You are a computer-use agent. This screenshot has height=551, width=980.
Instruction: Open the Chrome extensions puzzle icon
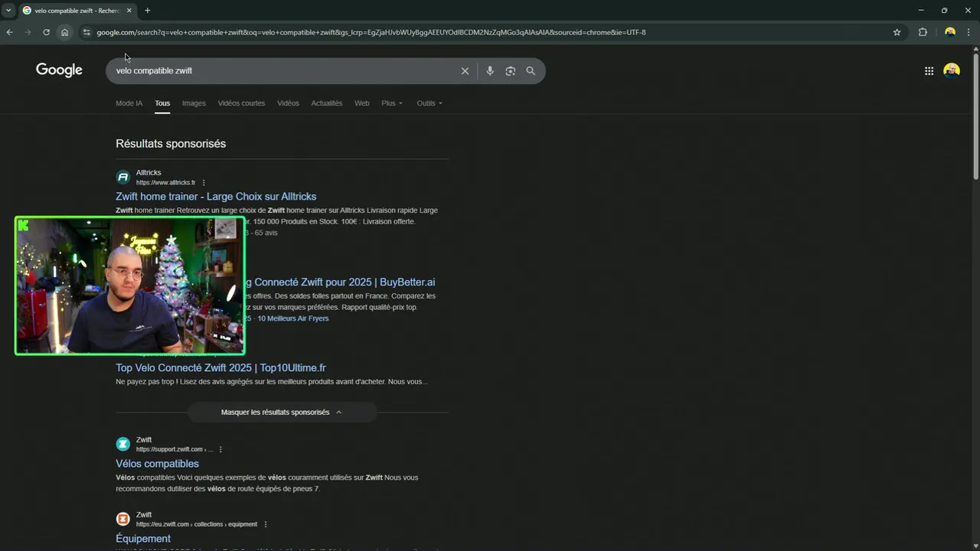coord(923,32)
